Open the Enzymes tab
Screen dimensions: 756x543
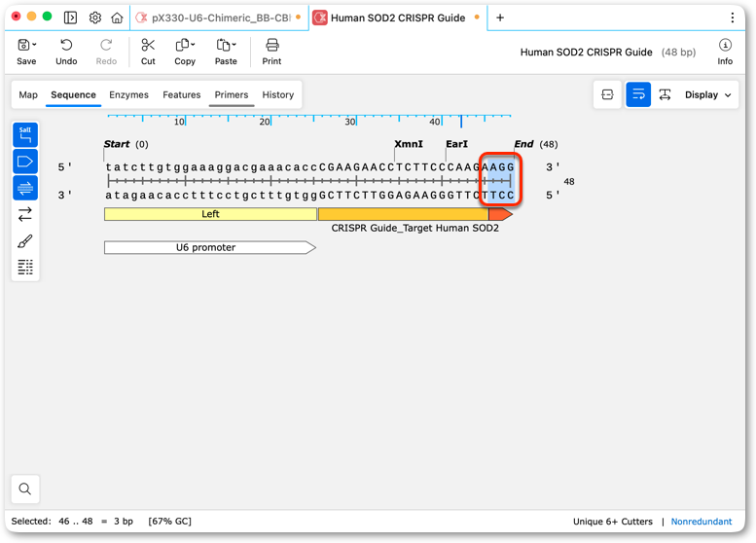[x=128, y=94]
